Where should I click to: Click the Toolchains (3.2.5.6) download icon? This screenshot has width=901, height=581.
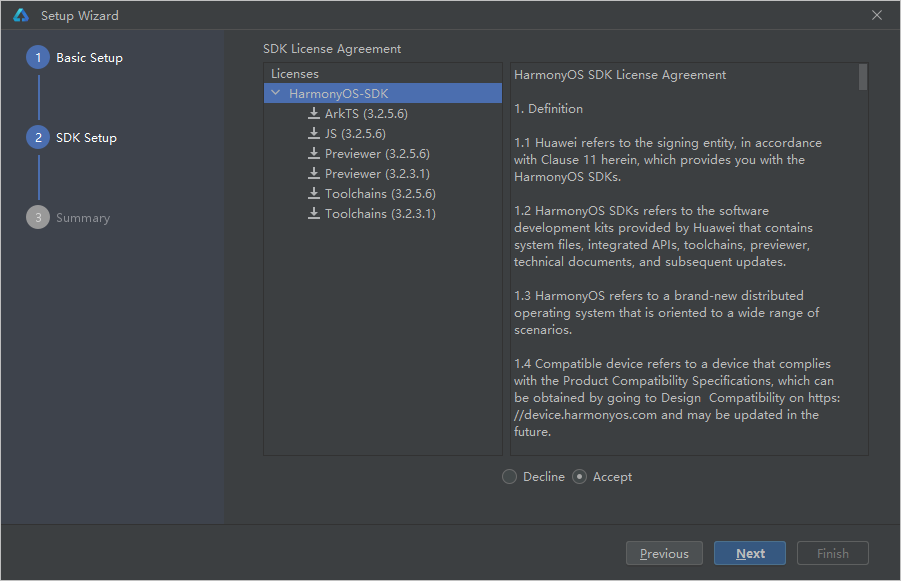(x=314, y=193)
